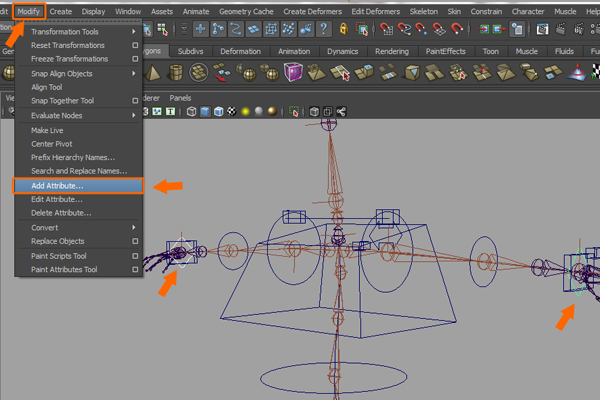Open the Animate menu
The width and height of the screenshot is (600, 400).
[196, 11]
